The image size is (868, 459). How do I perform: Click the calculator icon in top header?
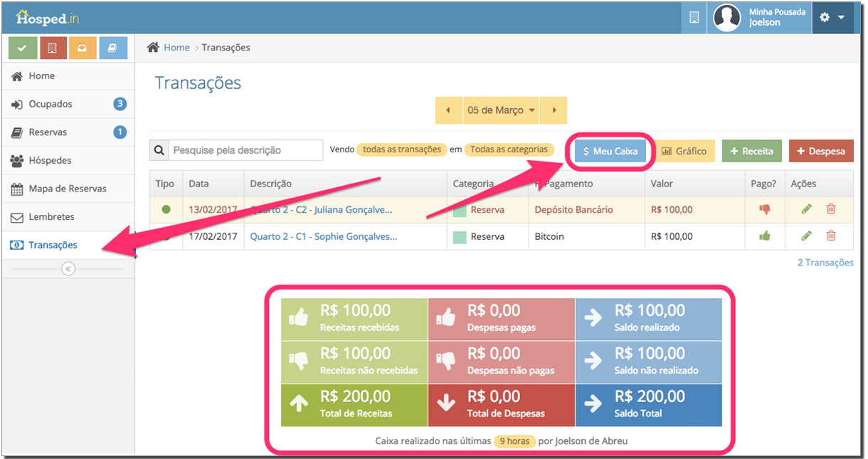[x=694, y=17]
